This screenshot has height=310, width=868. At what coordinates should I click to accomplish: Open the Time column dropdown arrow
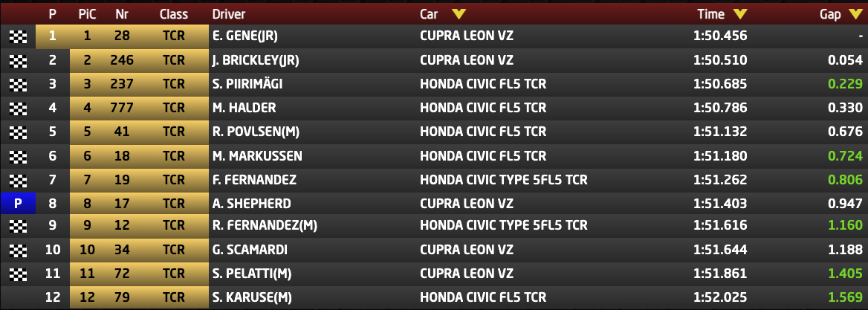(739, 13)
